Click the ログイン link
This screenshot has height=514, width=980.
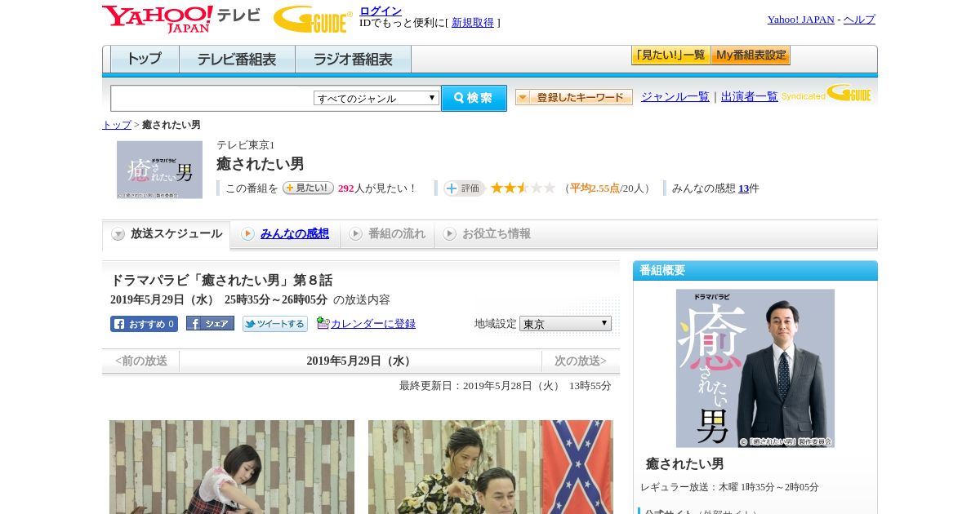coord(381,11)
